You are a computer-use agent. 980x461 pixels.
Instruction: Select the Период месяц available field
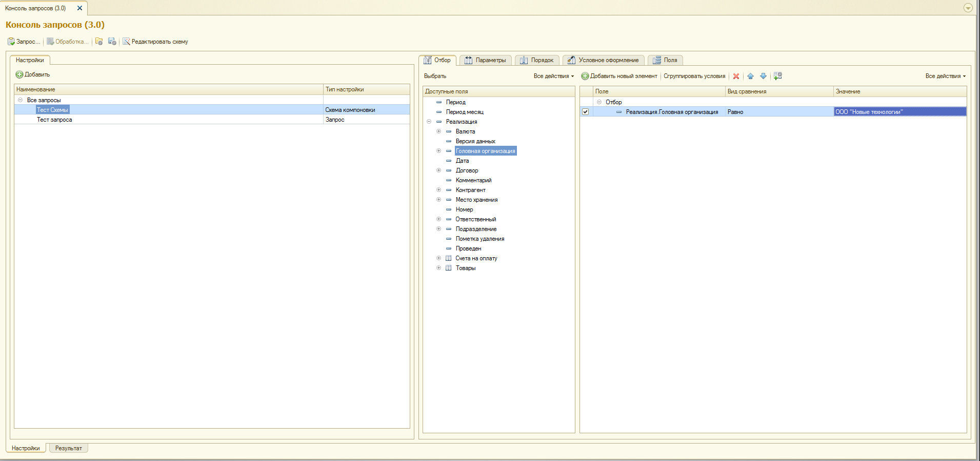pyautogui.click(x=465, y=112)
